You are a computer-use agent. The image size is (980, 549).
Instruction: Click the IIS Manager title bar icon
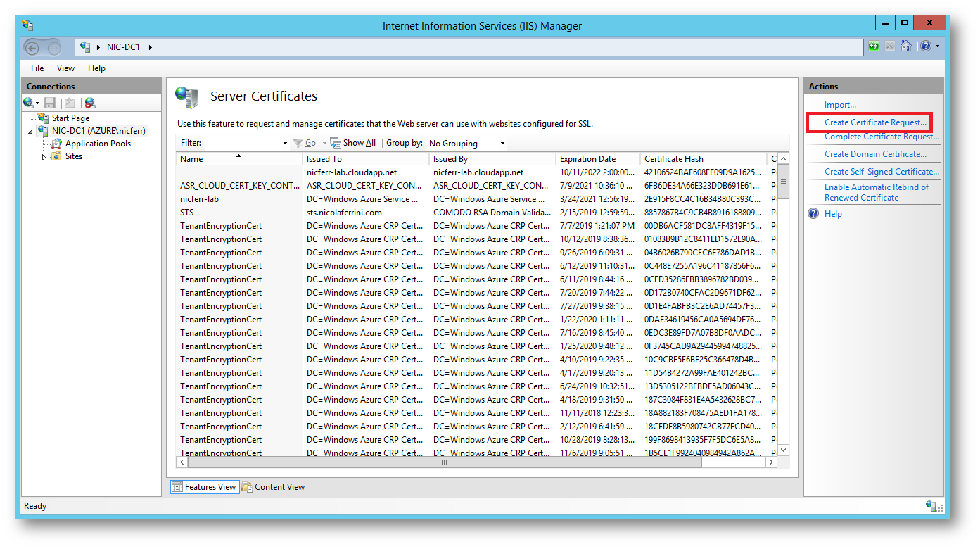[27, 25]
